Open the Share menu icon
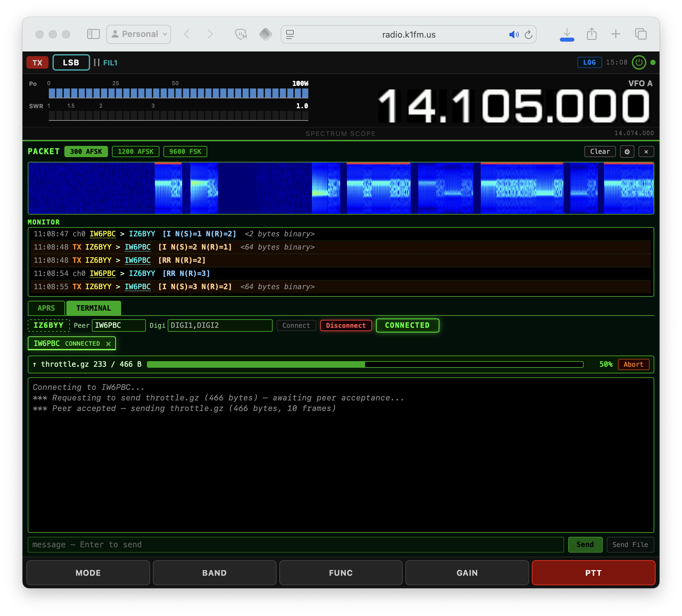Viewport: 682px width, 616px height. 591,34
